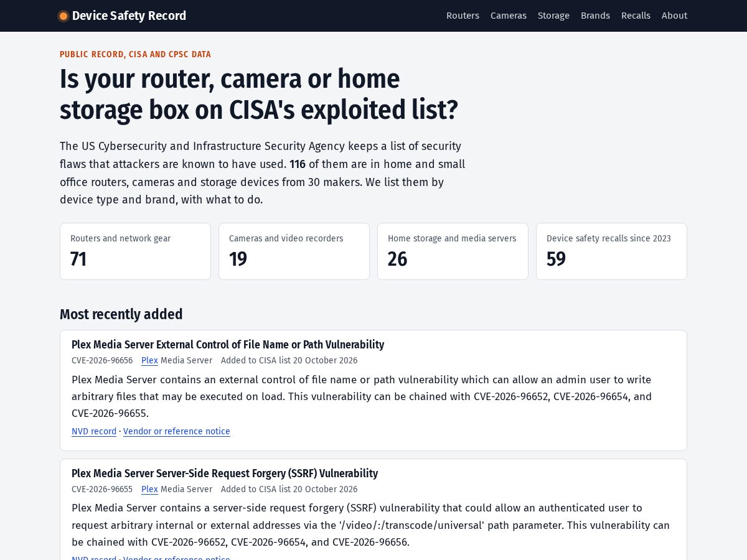This screenshot has width=747, height=560.
Task: Open the Brands nav item
Action: 595,16
